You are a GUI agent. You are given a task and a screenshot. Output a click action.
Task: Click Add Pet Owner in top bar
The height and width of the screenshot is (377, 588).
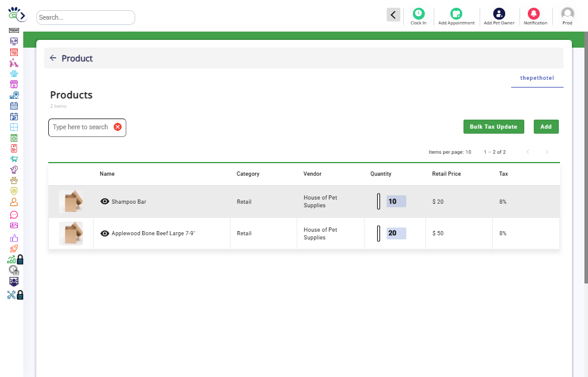tap(499, 17)
